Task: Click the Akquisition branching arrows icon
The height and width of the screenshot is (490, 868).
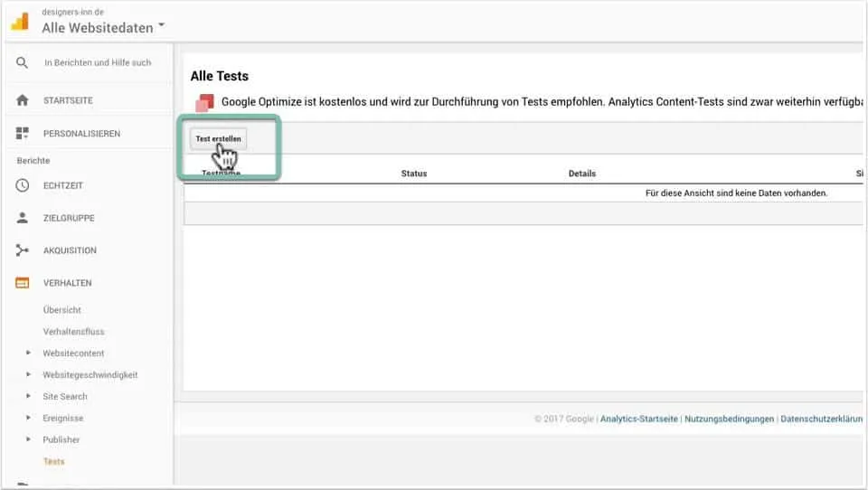Action: (23, 250)
